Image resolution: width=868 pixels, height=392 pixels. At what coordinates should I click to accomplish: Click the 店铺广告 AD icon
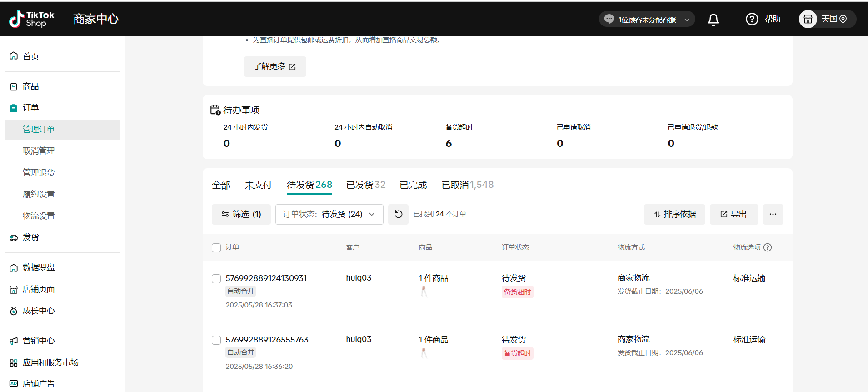14,384
